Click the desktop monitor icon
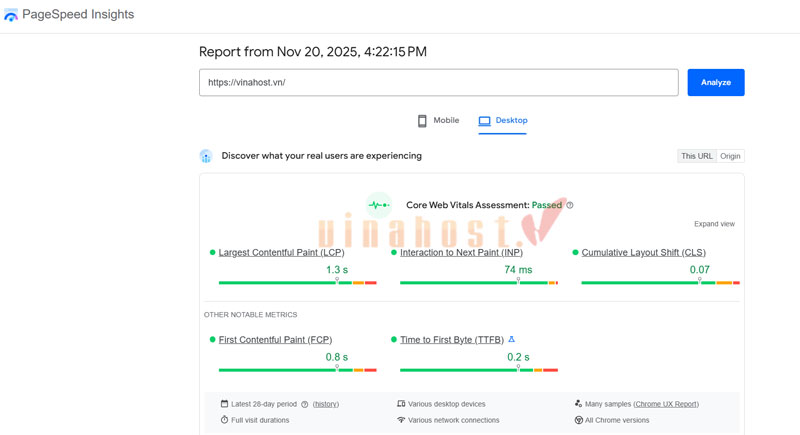This screenshot has height=435, width=800. click(484, 121)
